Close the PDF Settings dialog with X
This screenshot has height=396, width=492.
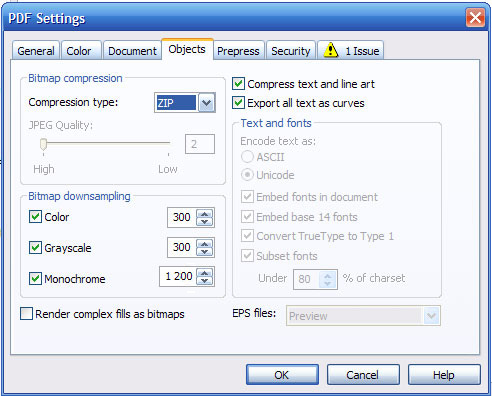pos(475,17)
